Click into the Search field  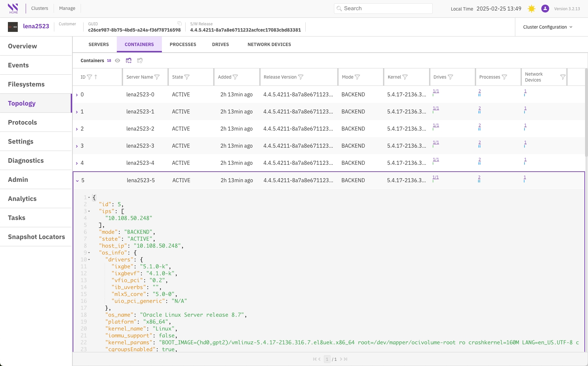pos(385,9)
